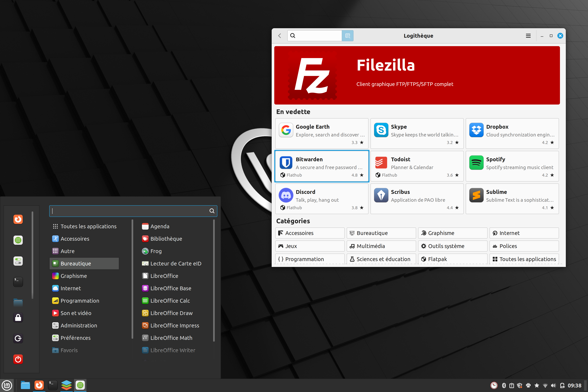Click the volume icon in system tray
The image size is (588, 392).
point(553,385)
